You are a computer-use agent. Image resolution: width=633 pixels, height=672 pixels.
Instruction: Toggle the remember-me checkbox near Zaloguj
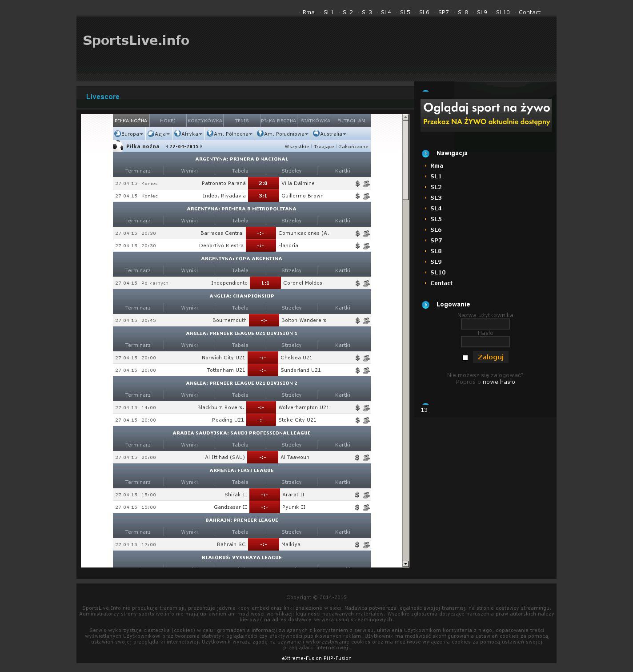(465, 358)
